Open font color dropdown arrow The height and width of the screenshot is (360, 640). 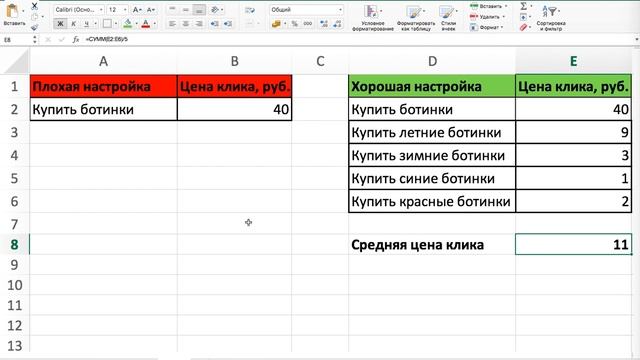pos(155,24)
